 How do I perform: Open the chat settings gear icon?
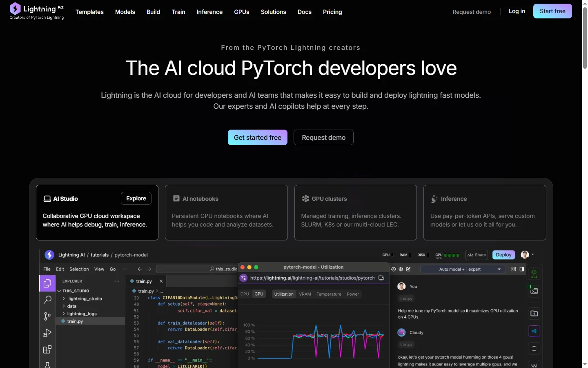(401, 269)
